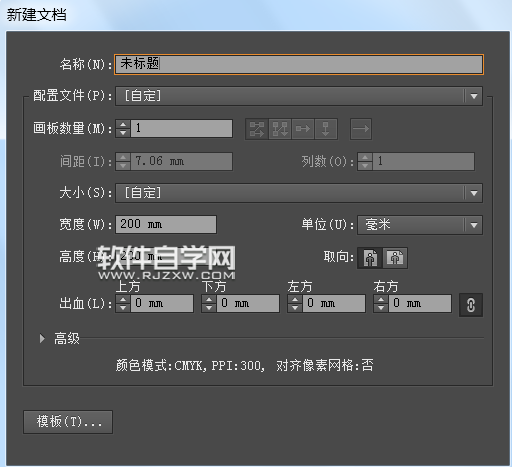Image resolution: width=512 pixels, height=467 pixels.
Task: Click the 下方 bottom bleed field
Action: click(248, 303)
